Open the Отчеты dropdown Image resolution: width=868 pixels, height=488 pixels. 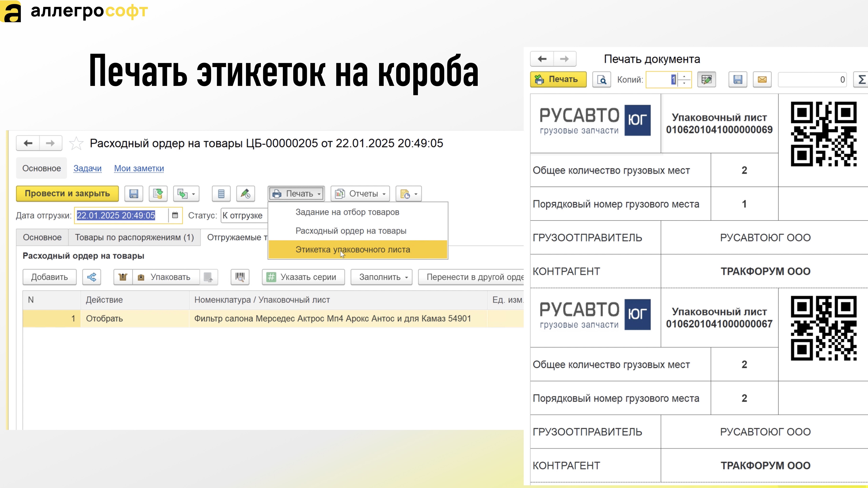point(360,194)
